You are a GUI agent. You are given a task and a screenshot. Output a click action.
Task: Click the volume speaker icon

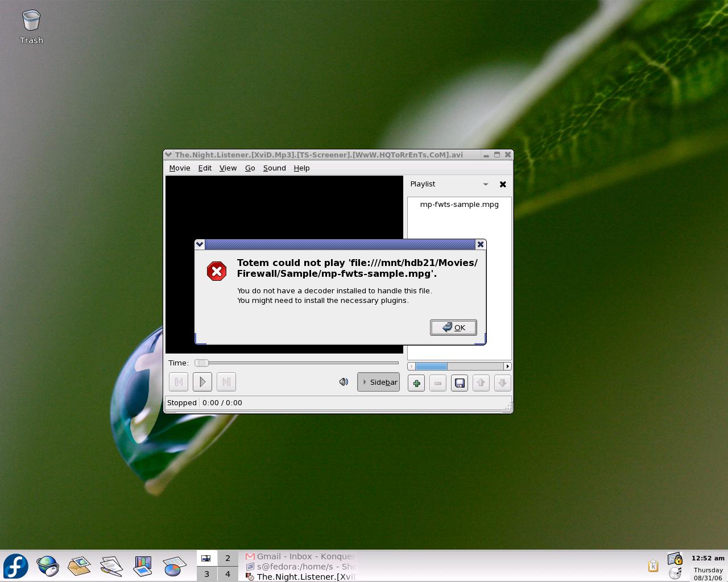344,382
